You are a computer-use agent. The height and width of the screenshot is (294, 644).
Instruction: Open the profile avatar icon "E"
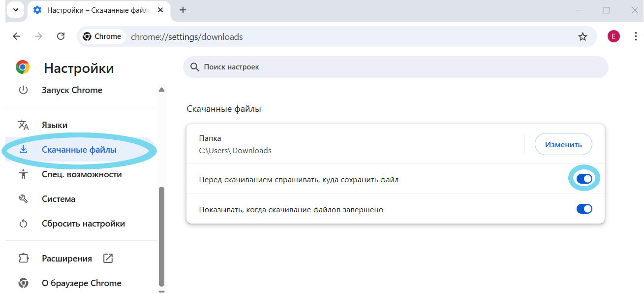613,36
